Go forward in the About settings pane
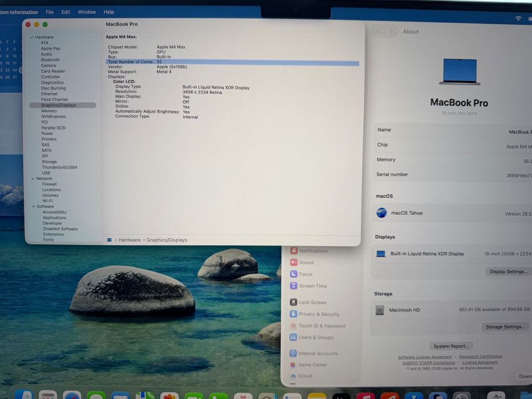 [x=391, y=31]
